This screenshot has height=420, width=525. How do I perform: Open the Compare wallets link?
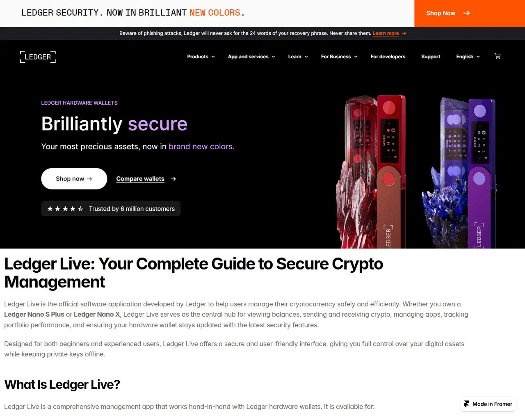pos(140,179)
